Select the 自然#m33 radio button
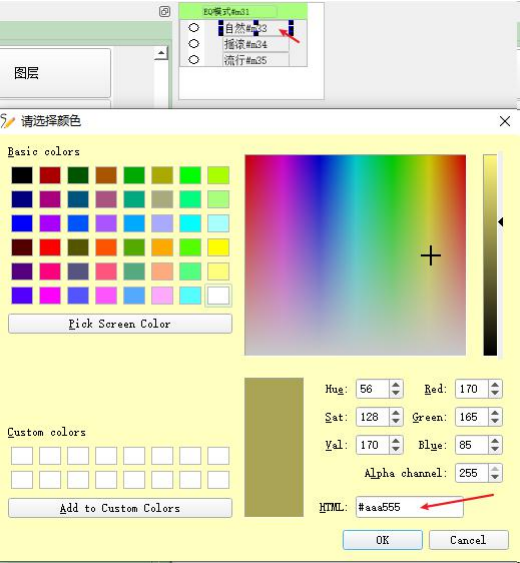 [194, 27]
